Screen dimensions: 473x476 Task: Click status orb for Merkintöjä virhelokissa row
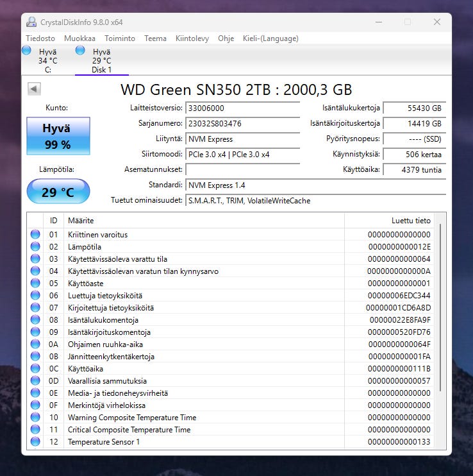[35, 405]
